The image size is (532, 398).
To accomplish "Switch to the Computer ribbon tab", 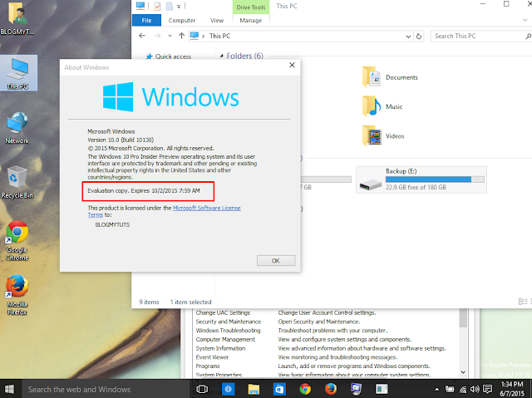I will click(x=182, y=20).
